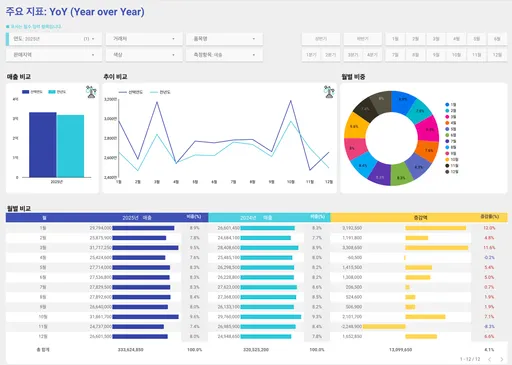
Task: Sort by the 증감액 column header
Action: [x=420, y=218]
